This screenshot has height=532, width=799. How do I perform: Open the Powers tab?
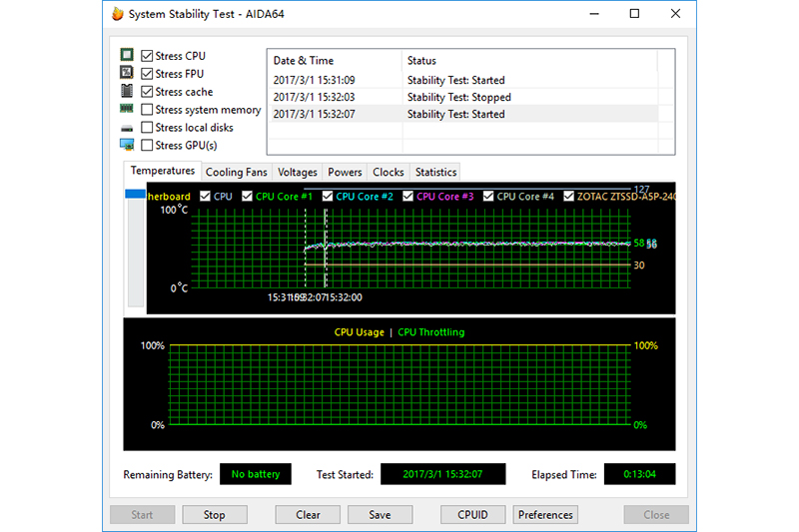345,172
